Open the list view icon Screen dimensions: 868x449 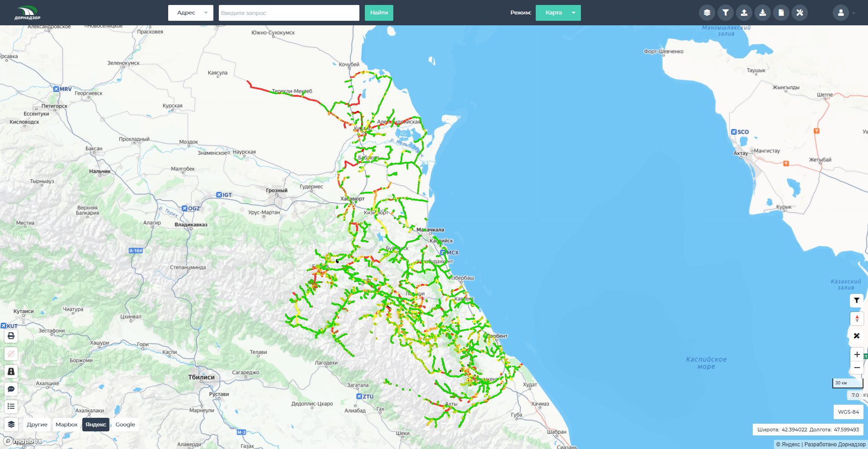11,406
